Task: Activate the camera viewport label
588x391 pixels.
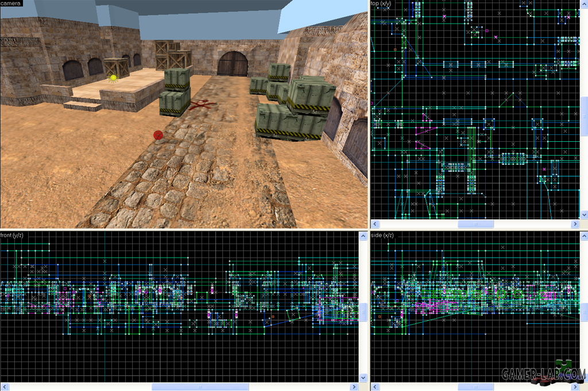Action: (x=11, y=3)
